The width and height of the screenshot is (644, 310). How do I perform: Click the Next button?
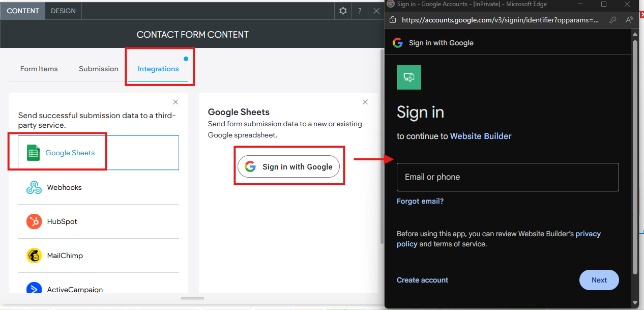pos(599,280)
